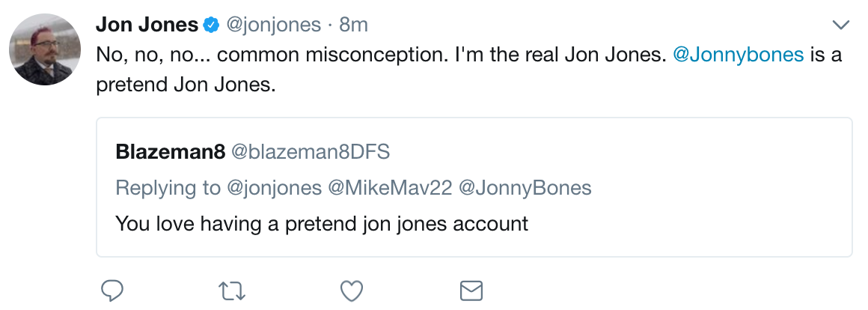Open the 8m timestamp permalink

(x=353, y=25)
